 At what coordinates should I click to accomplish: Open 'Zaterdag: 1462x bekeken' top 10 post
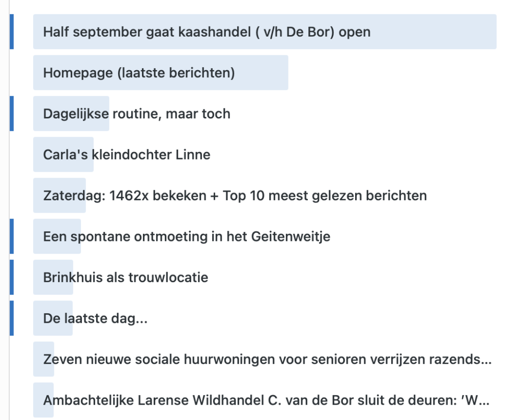pos(235,196)
